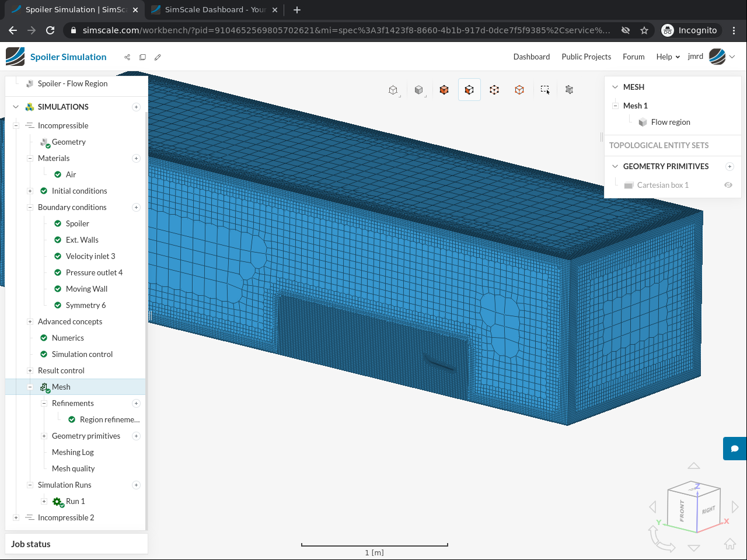The image size is (747, 560).
Task: Collapse the GEOMETRY PRIMITIVES section
Action: point(615,166)
